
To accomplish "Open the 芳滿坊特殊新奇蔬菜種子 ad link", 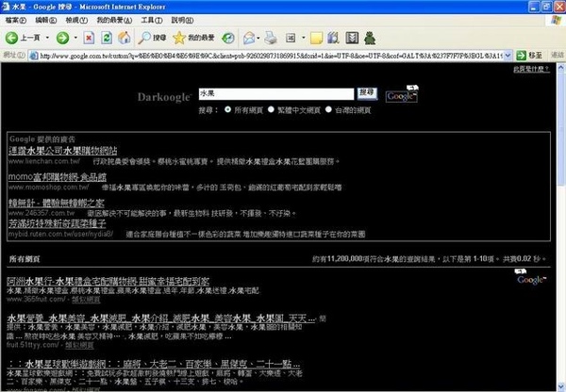I will (57, 223).
